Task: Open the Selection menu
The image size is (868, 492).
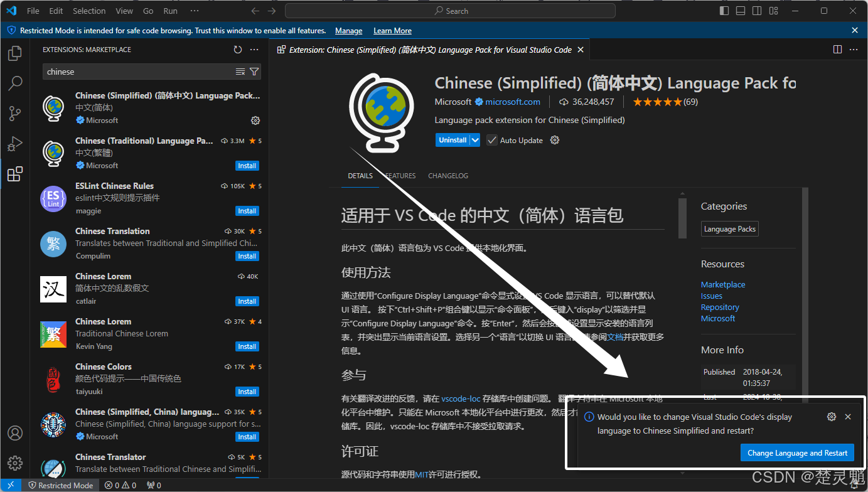Action: 89,11
